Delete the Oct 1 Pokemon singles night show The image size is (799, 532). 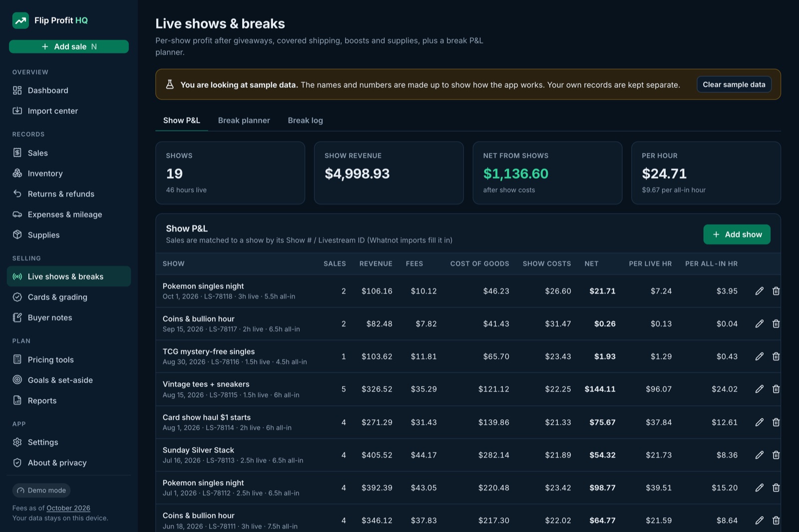(x=776, y=291)
